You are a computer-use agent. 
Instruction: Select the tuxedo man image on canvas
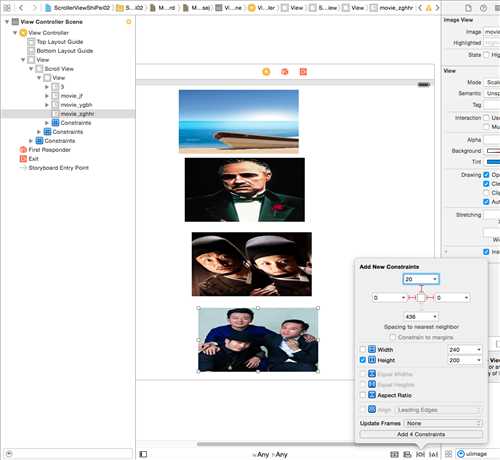245,190
